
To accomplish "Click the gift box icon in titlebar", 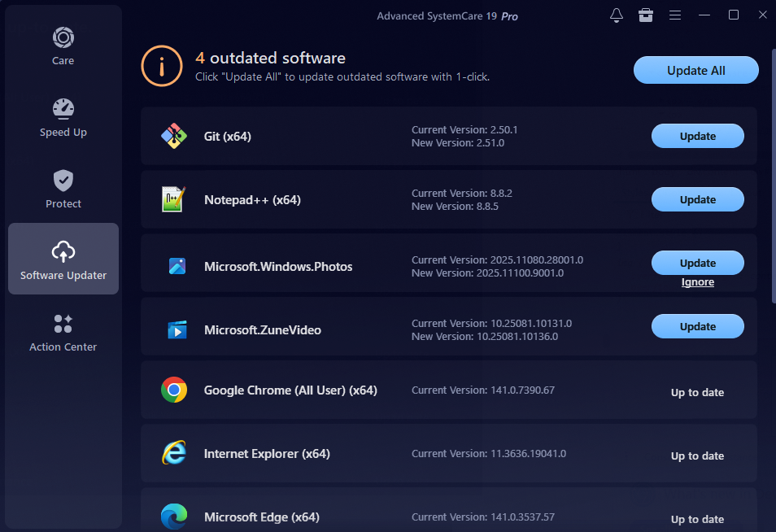I will [645, 15].
